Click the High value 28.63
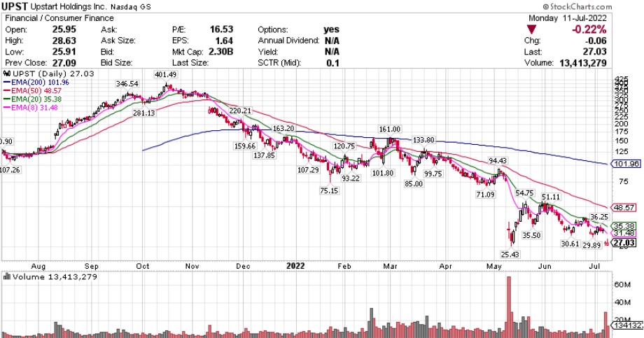This screenshot has height=338, width=644. pos(64,41)
